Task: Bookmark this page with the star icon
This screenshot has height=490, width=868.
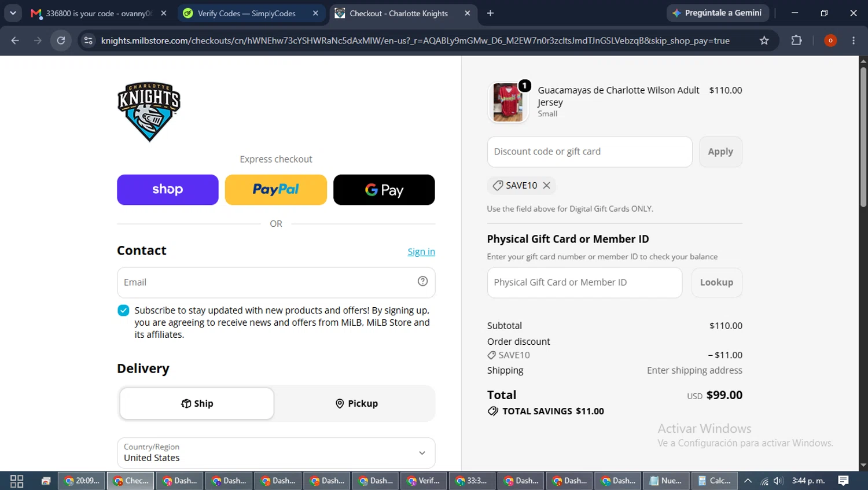Action: tap(764, 40)
